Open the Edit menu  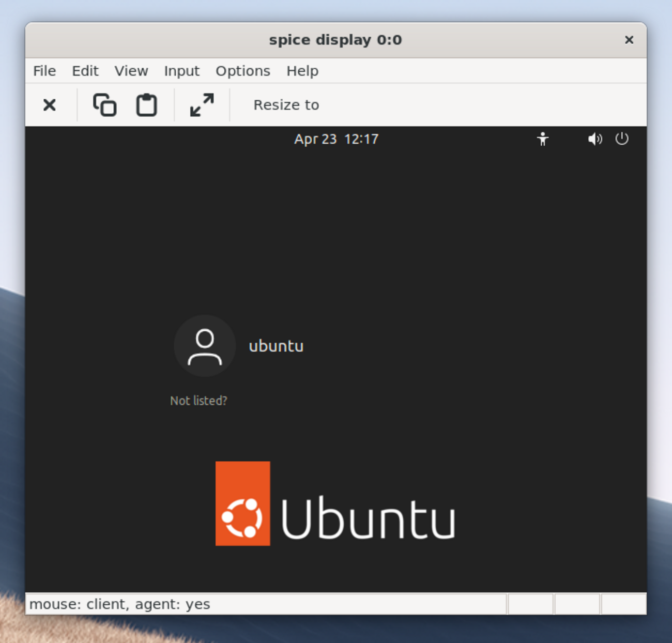[85, 71]
